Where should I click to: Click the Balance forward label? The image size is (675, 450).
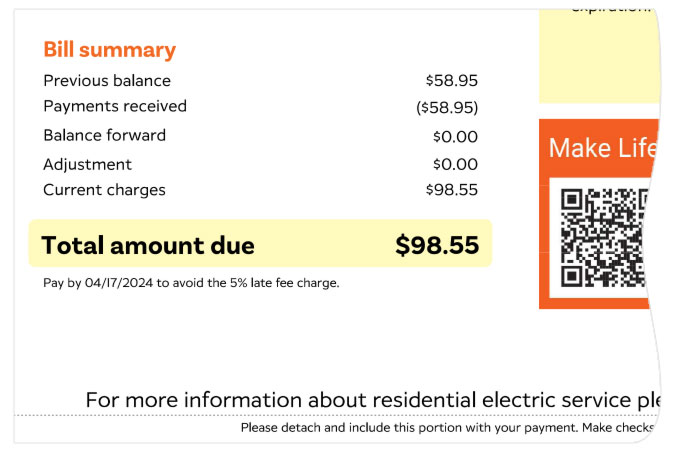tap(105, 135)
